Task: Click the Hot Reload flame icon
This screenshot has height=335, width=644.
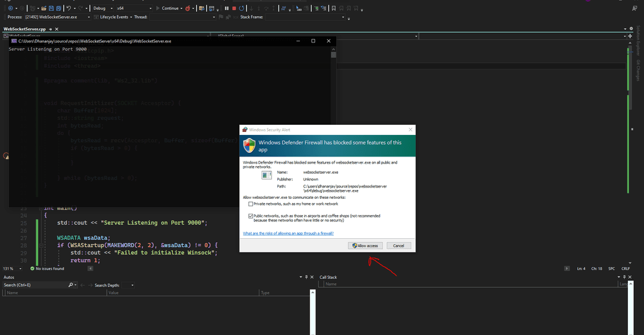Action: tap(188, 8)
